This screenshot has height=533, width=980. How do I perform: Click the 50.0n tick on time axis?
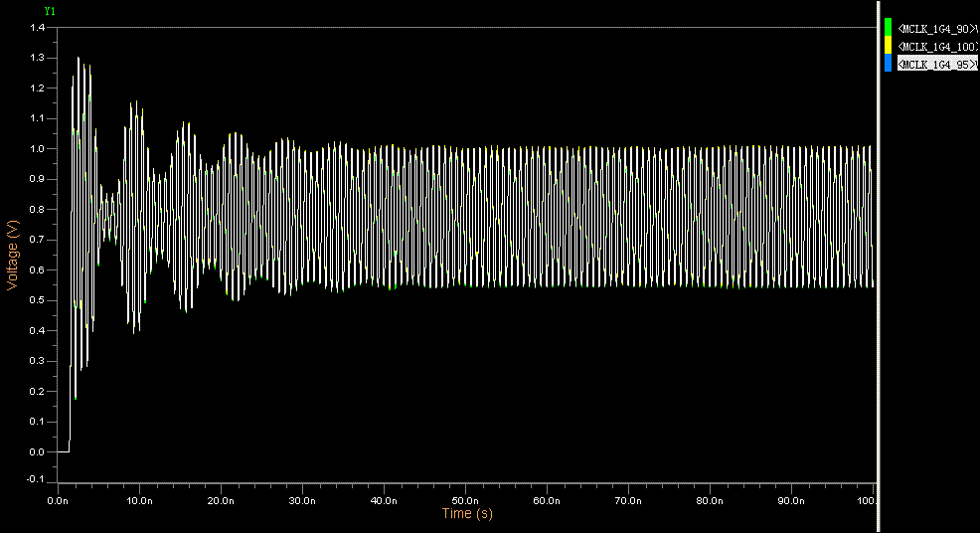[x=465, y=500]
